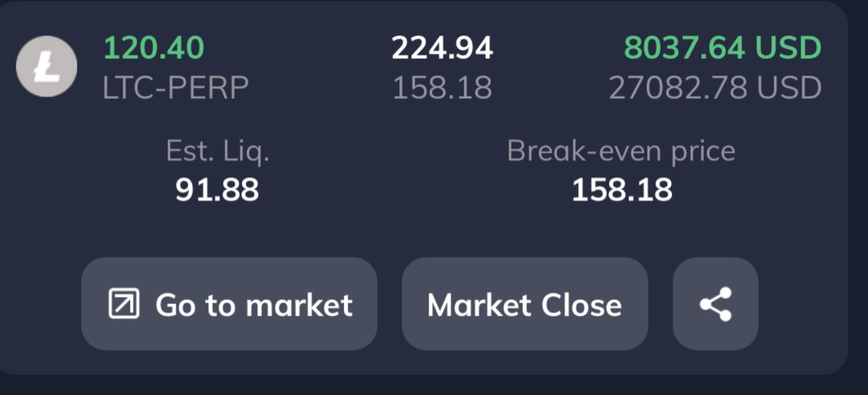Click the 224.94 mark price value
Viewport: 868px width, 395px height.
click(442, 47)
